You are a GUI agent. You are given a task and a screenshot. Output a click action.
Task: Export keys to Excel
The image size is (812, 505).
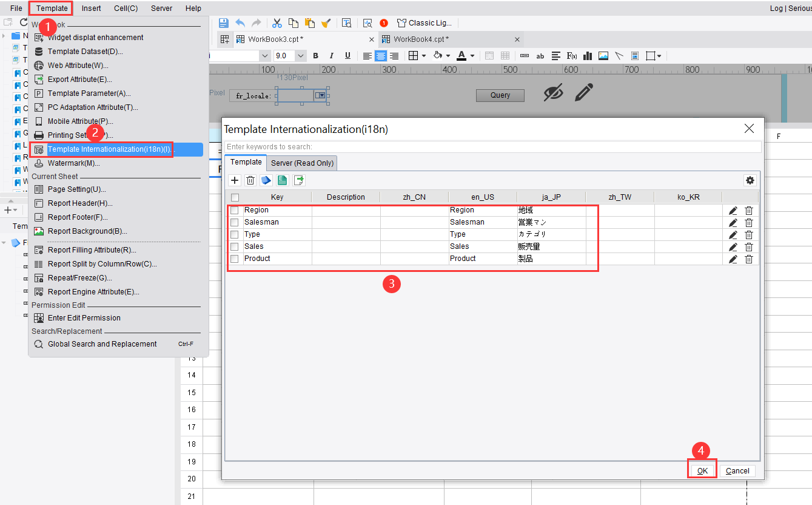click(282, 180)
